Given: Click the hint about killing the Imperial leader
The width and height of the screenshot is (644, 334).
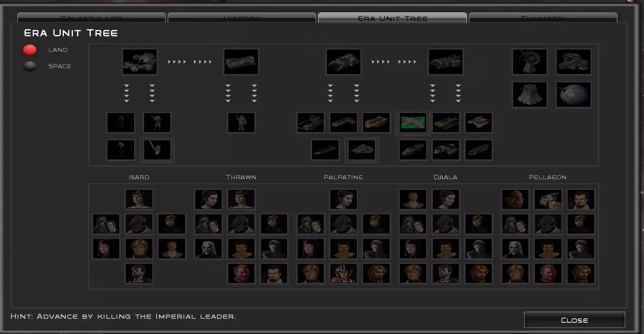Looking at the screenshot, I should pos(123,316).
